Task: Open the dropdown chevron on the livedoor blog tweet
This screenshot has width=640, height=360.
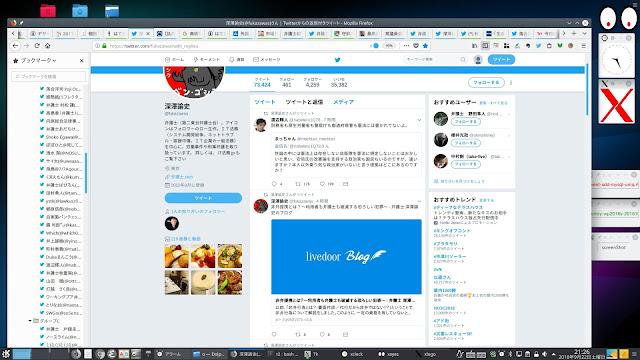Action: click(x=419, y=201)
